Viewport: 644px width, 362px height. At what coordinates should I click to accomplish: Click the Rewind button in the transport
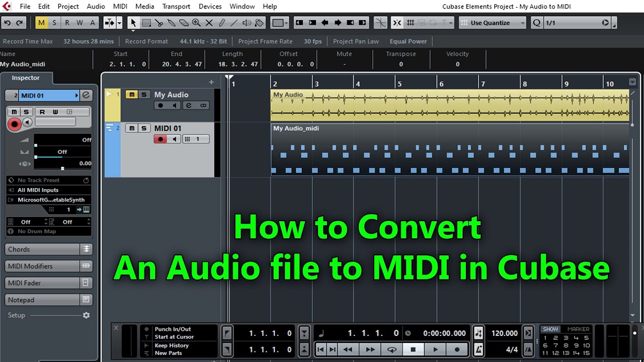[348, 349]
